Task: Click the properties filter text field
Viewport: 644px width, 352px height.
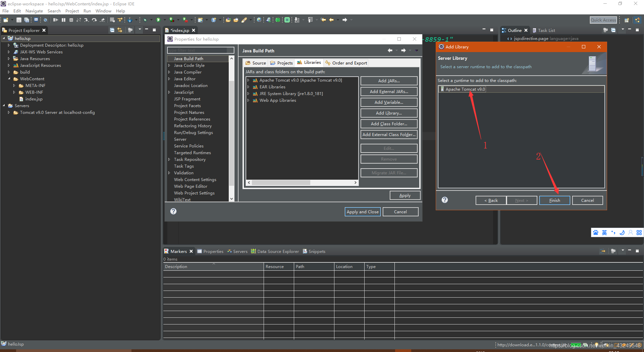Action: tap(200, 50)
